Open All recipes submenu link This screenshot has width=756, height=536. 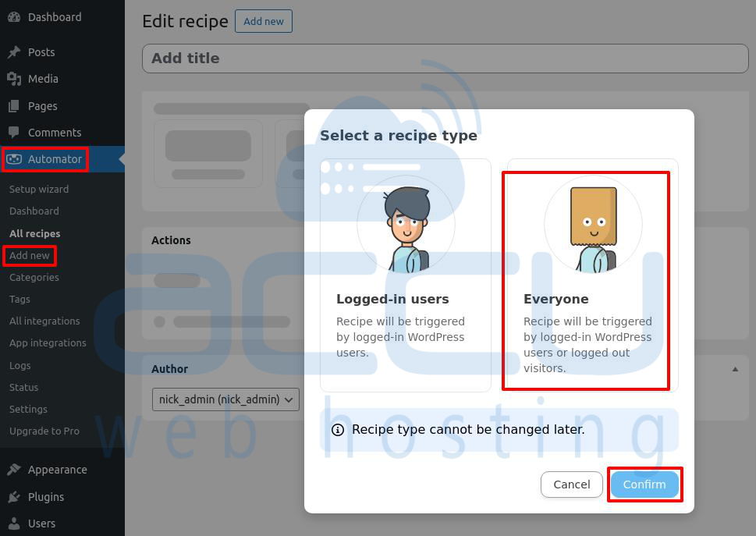tap(34, 233)
